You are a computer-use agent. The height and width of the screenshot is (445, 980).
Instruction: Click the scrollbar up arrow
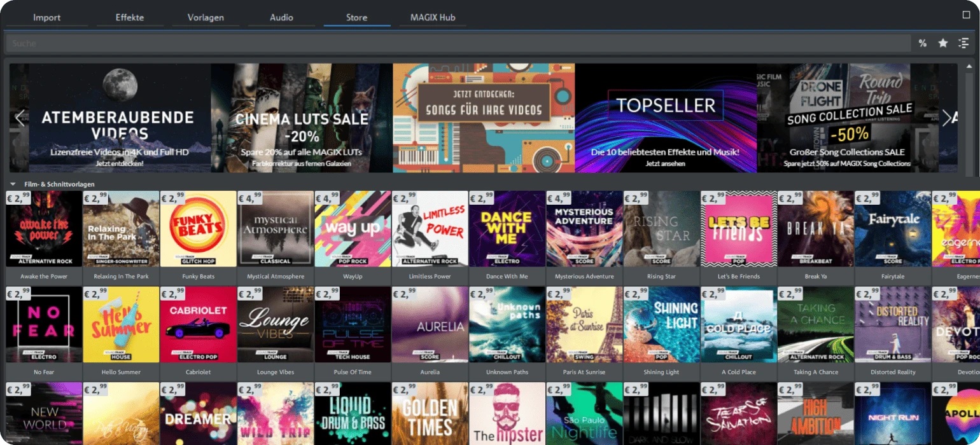click(x=970, y=66)
